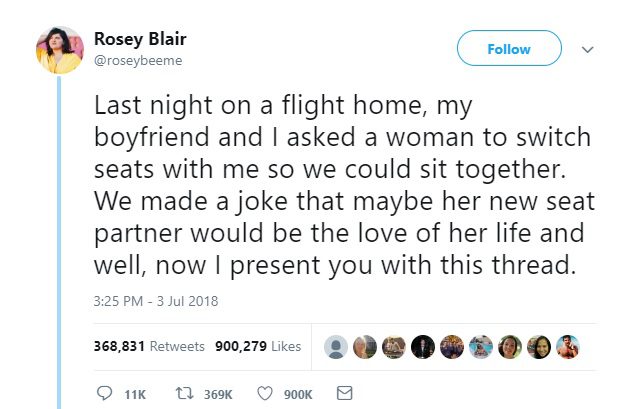Open Rosey Blair's profile picture
Screen dimensions: 629x409
tap(59, 50)
